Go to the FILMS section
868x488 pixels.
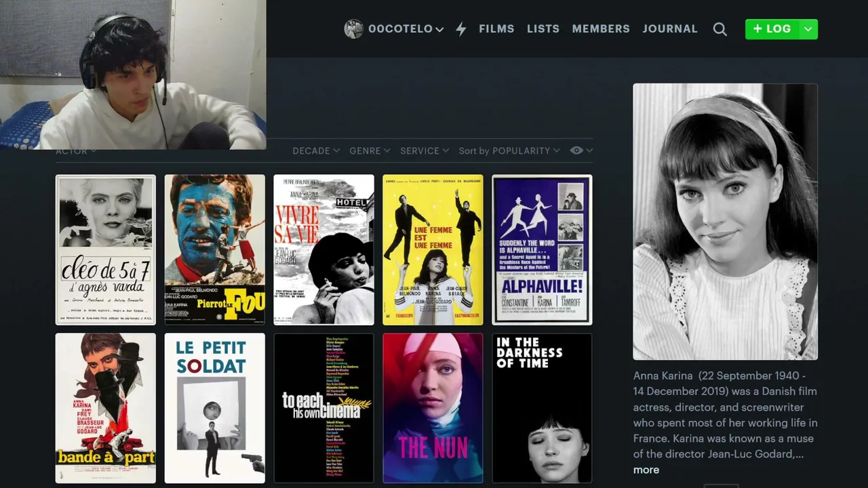496,29
